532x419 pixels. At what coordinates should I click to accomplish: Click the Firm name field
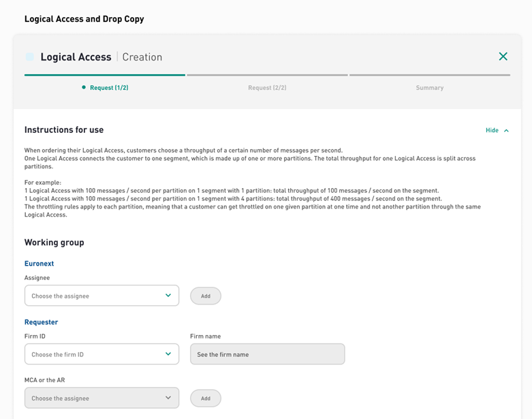[x=267, y=354]
